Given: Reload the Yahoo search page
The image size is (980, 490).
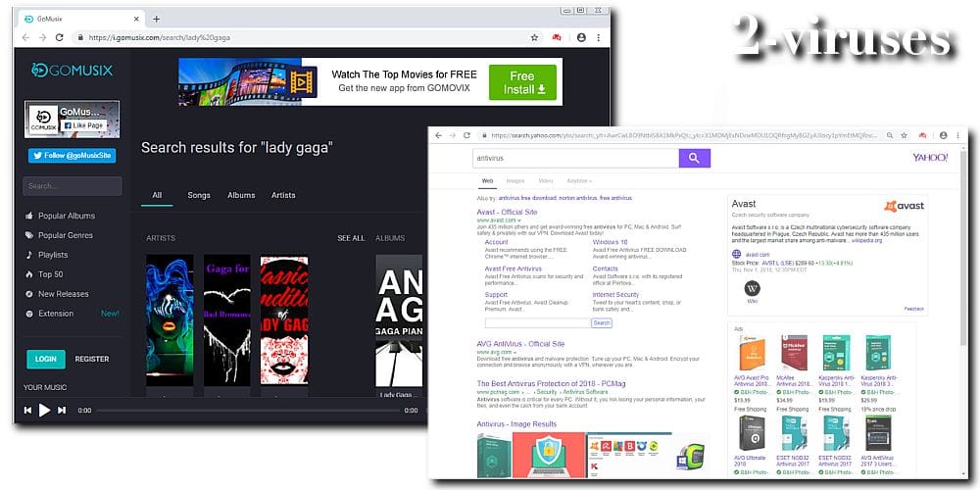Looking at the screenshot, I should 466,135.
